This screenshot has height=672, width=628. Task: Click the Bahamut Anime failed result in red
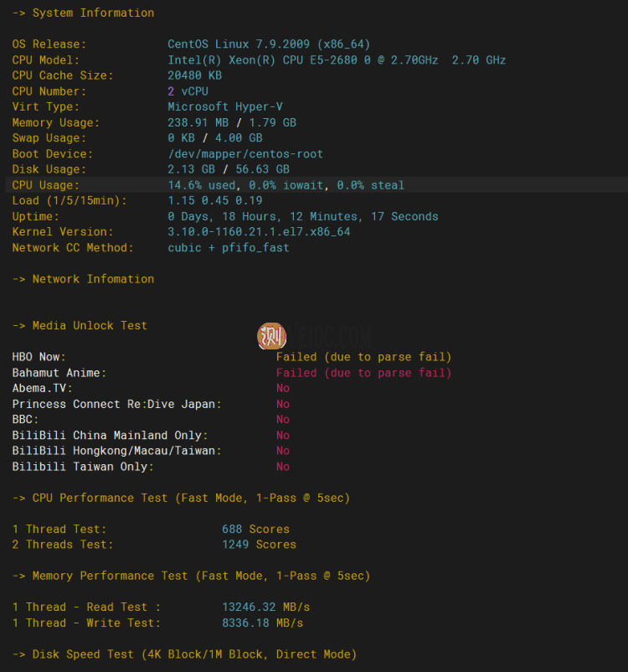tap(363, 373)
